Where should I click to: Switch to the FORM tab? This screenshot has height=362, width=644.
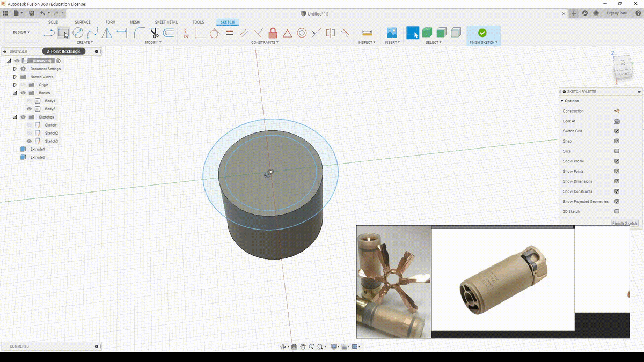(x=111, y=22)
